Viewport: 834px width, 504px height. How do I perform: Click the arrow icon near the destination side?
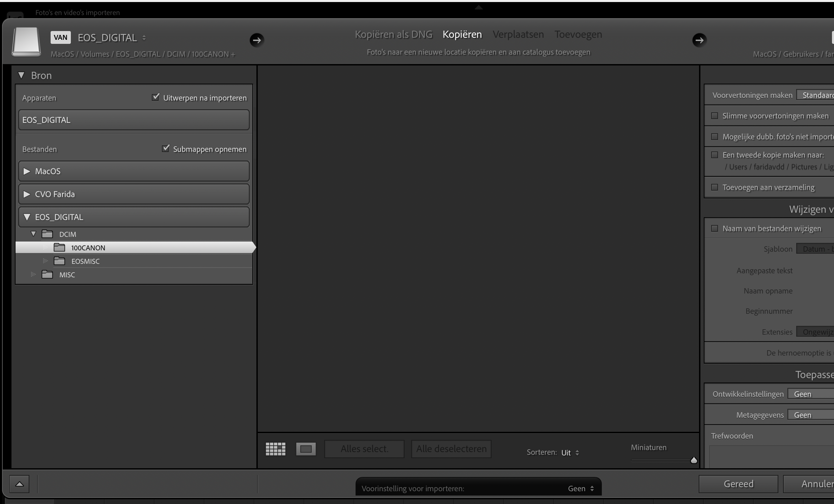click(699, 40)
